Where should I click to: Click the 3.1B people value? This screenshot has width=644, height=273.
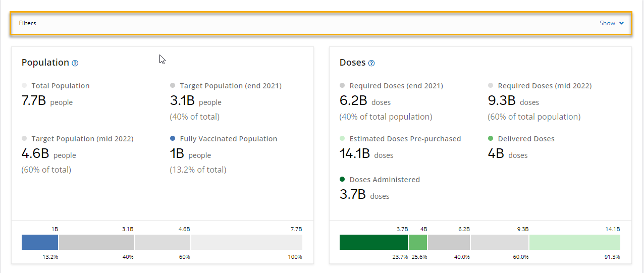point(196,101)
